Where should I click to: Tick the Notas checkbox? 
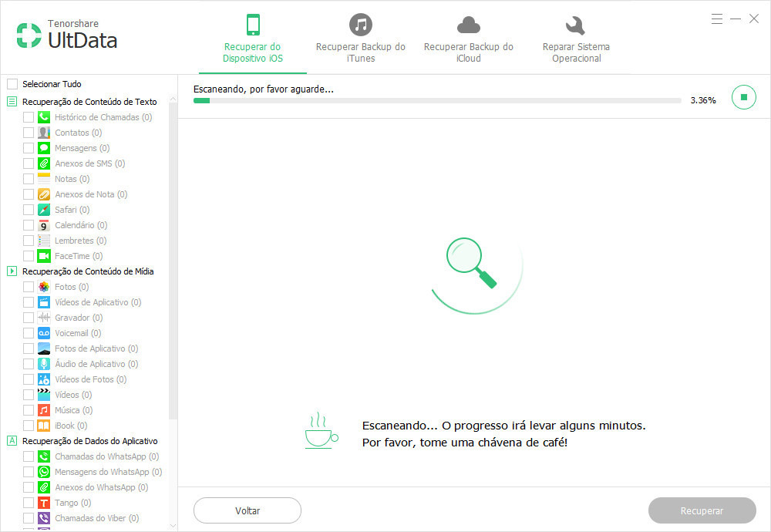click(29, 179)
